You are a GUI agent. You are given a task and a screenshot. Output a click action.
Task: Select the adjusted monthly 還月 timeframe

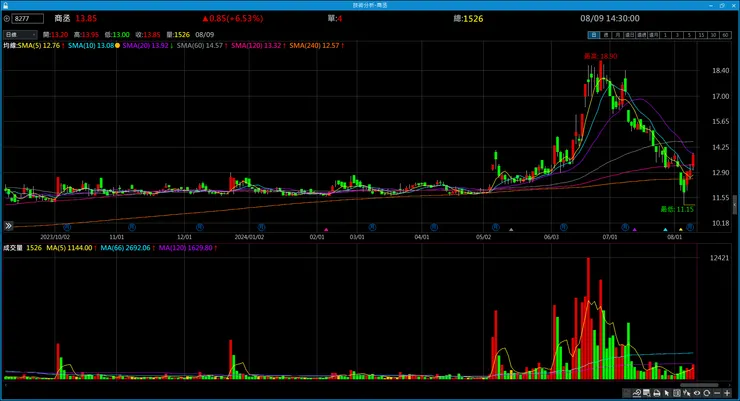pyautogui.click(x=654, y=35)
